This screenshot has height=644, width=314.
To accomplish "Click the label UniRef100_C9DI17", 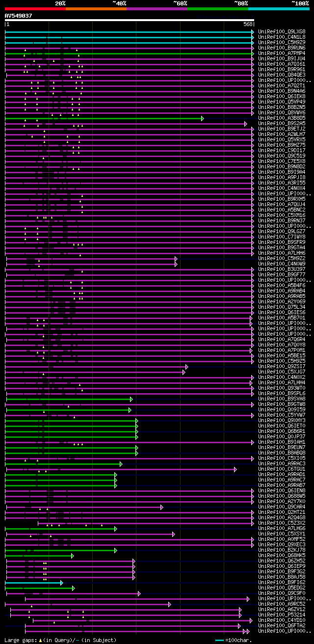I will (x=282, y=150).
